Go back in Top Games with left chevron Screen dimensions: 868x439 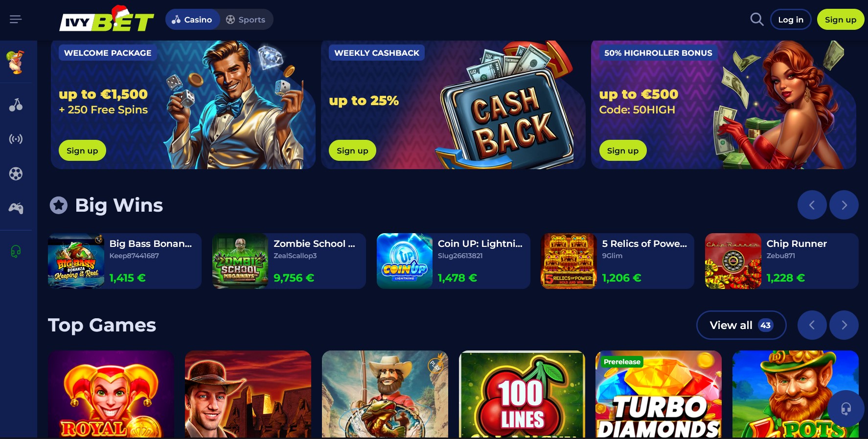pyautogui.click(x=812, y=325)
